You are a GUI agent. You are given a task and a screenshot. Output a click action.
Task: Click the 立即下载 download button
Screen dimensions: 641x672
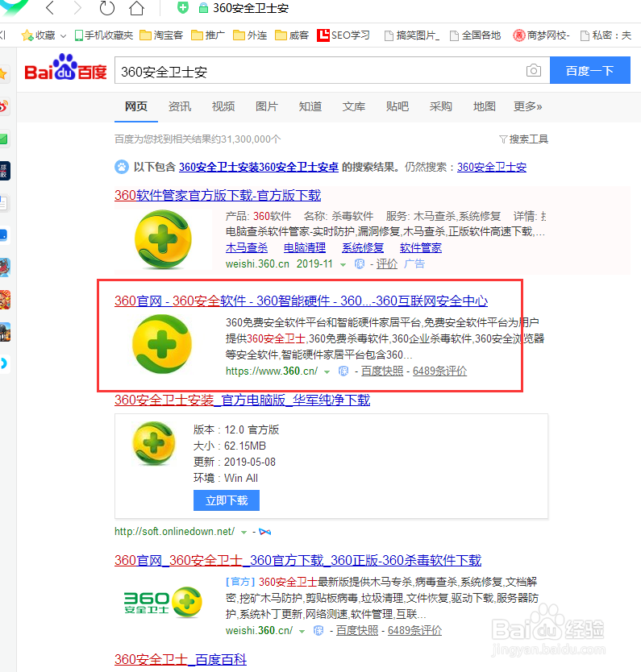pos(227,500)
